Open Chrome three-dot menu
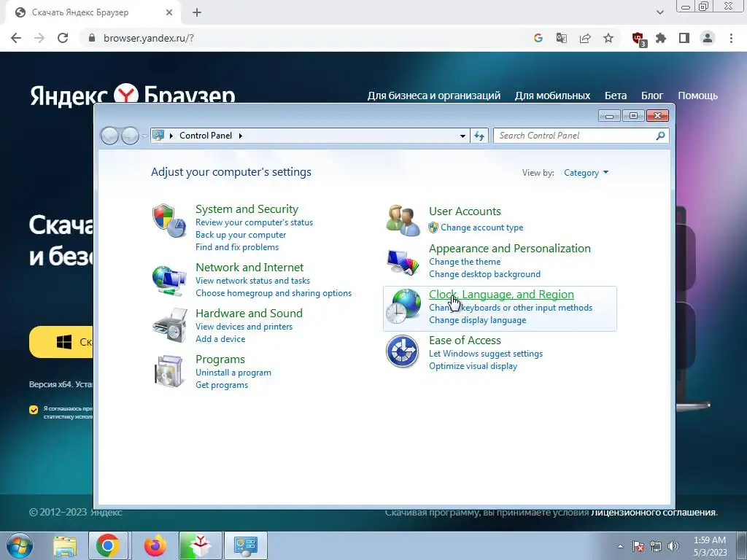This screenshot has height=560, width=747. point(731,38)
